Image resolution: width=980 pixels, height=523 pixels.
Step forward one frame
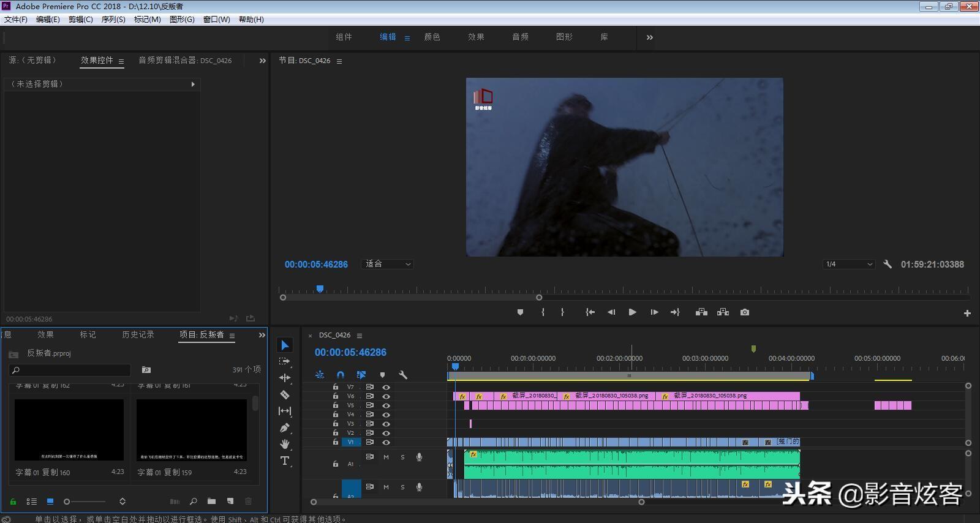point(654,312)
